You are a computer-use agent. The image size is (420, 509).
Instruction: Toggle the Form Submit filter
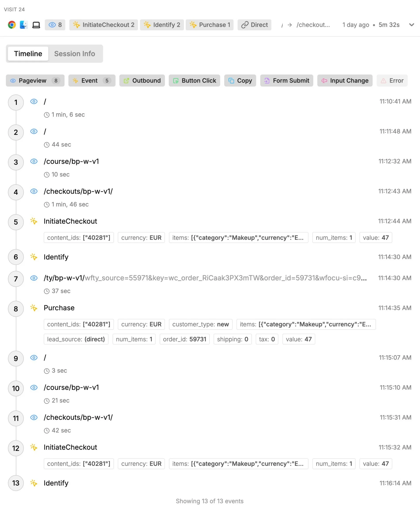287,80
